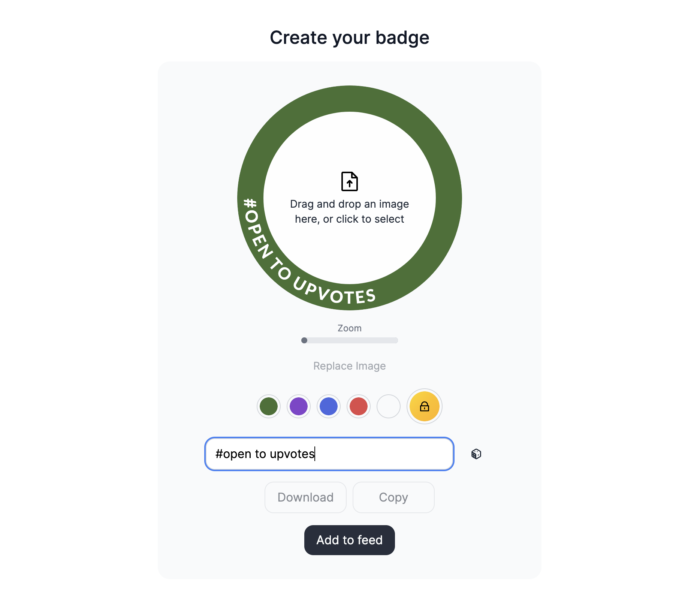
Task: Click the lock icon on the yellow swatch
Action: pos(424,406)
